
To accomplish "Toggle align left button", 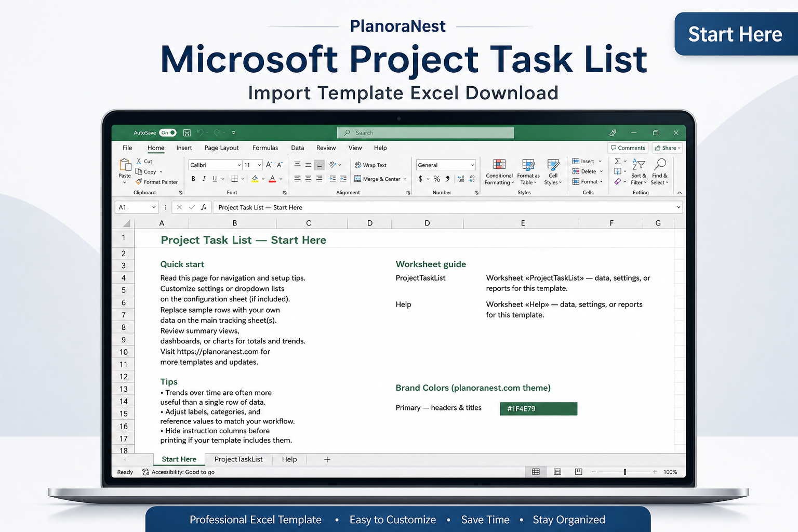I will tap(297, 179).
